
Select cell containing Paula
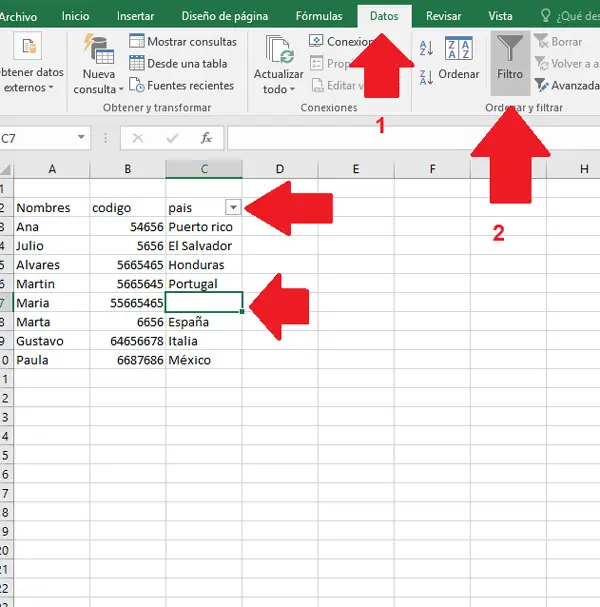point(51,360)
